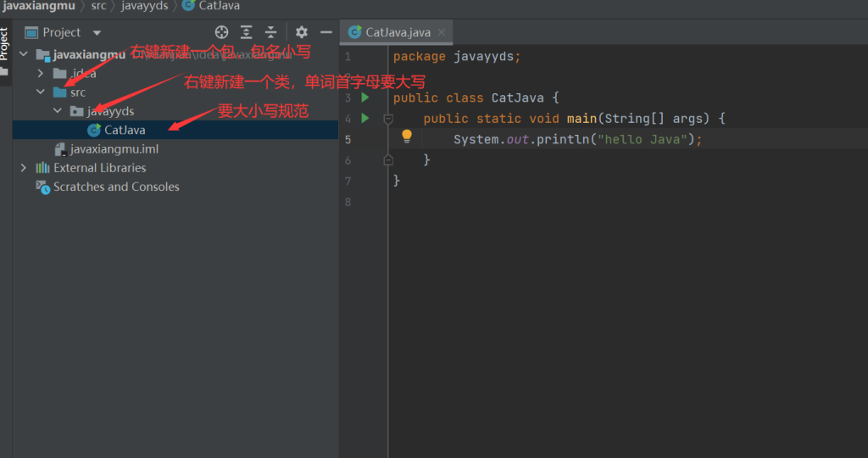Screen dimensions: 868x458
Task: Click the run arrow beside class CatJava line
Action: click(365, 98)
